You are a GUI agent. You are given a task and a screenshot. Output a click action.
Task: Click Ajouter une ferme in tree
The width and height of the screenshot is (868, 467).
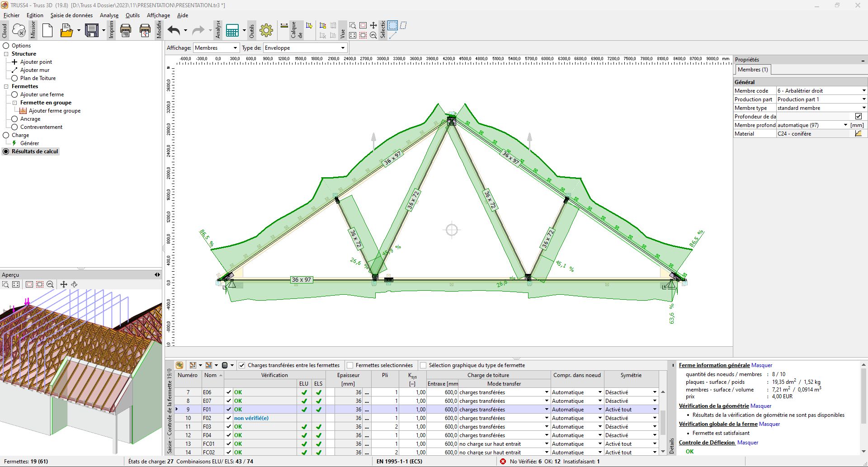pyautogui.click(x=42, y=94)
